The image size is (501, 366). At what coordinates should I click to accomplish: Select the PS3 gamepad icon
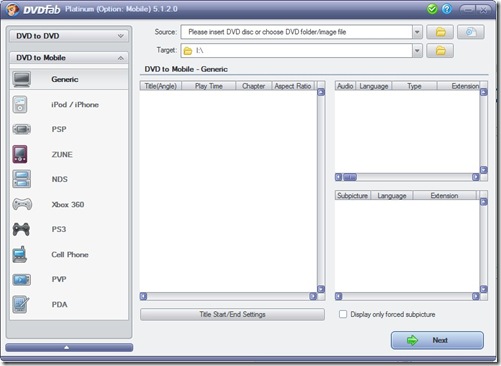(21, 229)
